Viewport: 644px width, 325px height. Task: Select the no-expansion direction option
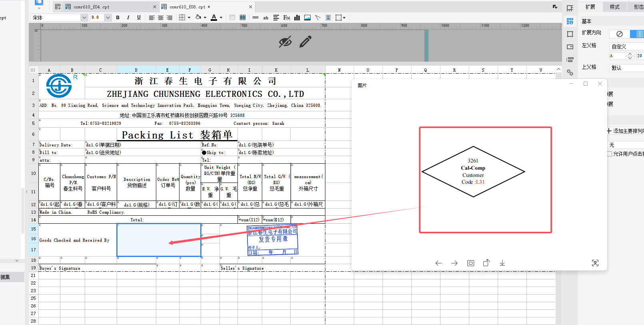click(620, 34)
